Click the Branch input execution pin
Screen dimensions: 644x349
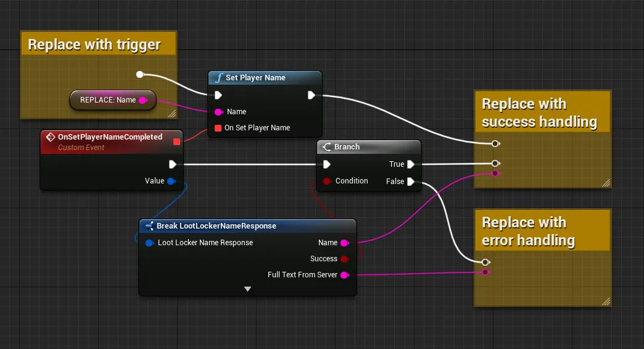pyautogui.click(x=326, y=164)
